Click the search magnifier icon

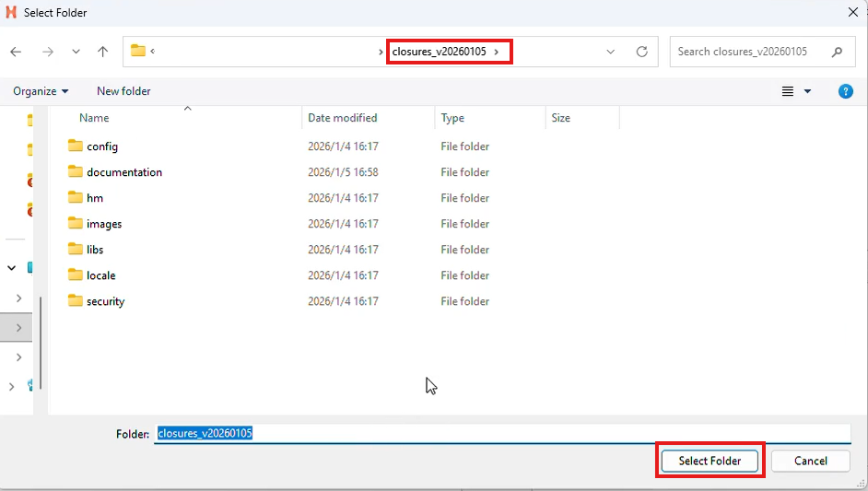(x=837, y=52)
